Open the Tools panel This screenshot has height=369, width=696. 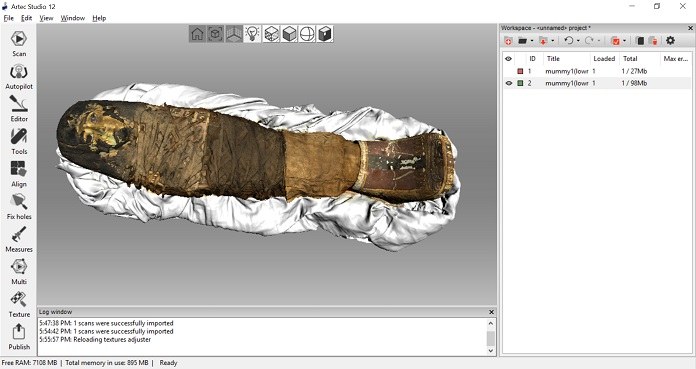point(19,141)
